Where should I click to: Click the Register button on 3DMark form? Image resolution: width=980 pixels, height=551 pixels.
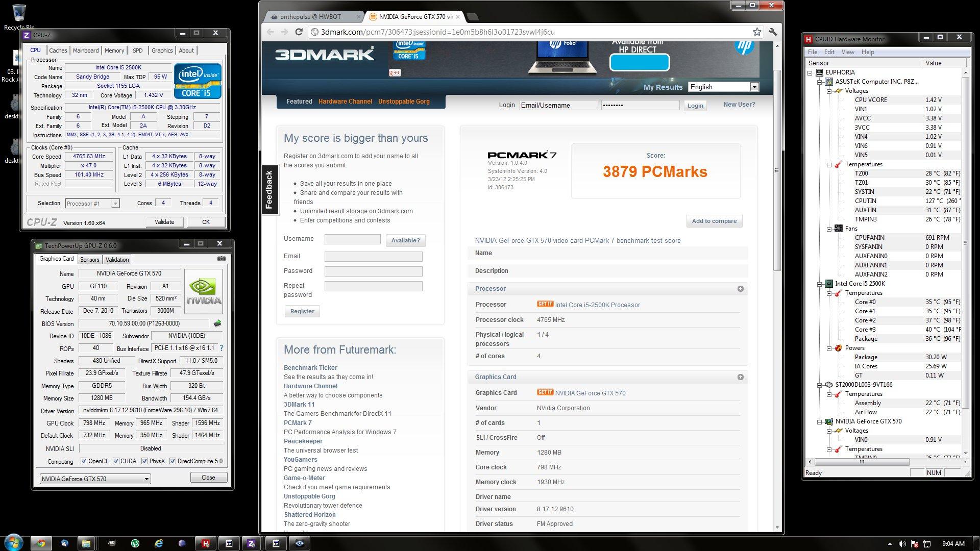(x=302, y=311)
